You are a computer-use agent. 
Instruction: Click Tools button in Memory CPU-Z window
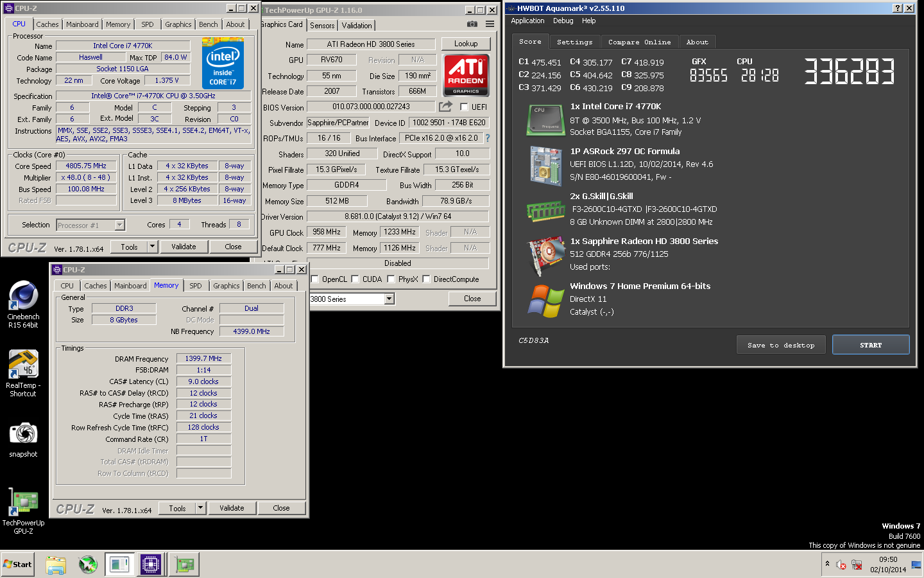(x=177, y=508)
